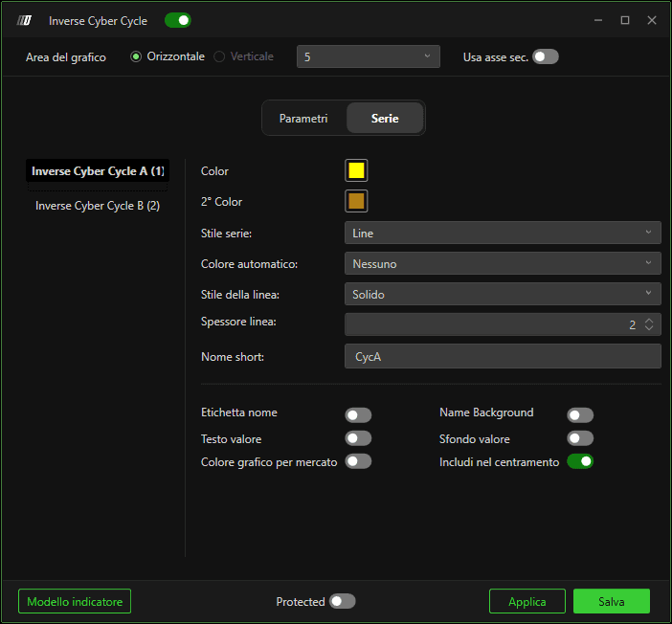Click the Salva button
Image resolution: width=672 pixels, height=624 pixels.
[x=612, y=601]
